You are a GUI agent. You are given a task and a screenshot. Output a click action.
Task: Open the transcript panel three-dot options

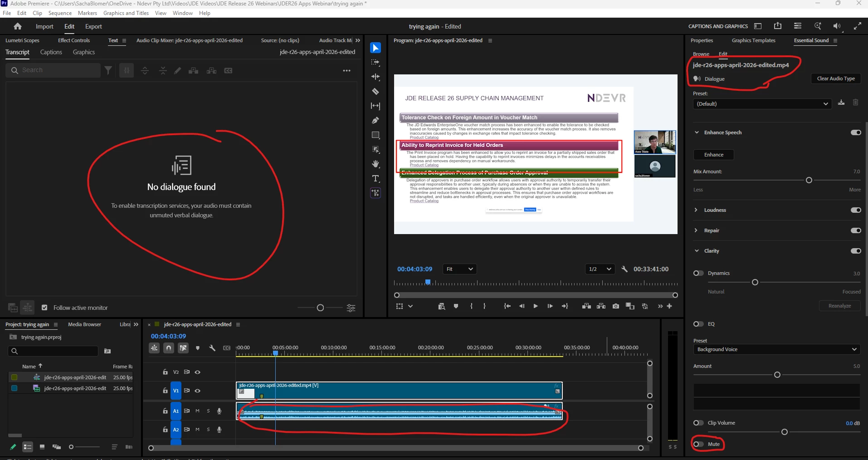(x=347, y=71)
